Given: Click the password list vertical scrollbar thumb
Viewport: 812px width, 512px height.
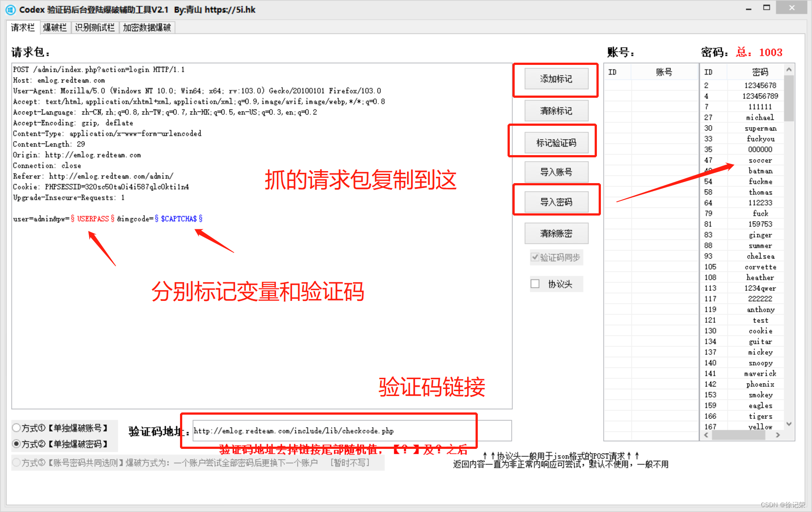Looking at the screenshot, I should pyautogui.click(x=789, y=98).
